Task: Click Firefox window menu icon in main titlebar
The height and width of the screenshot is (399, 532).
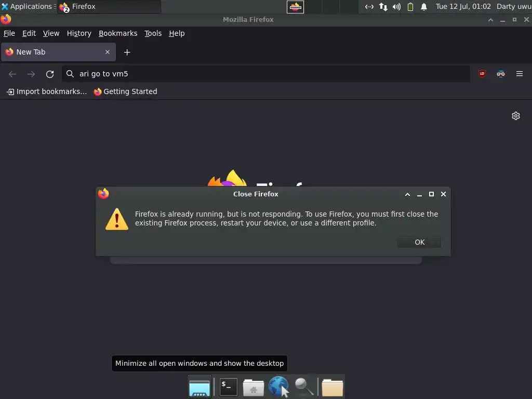Action: click(6, 19)
